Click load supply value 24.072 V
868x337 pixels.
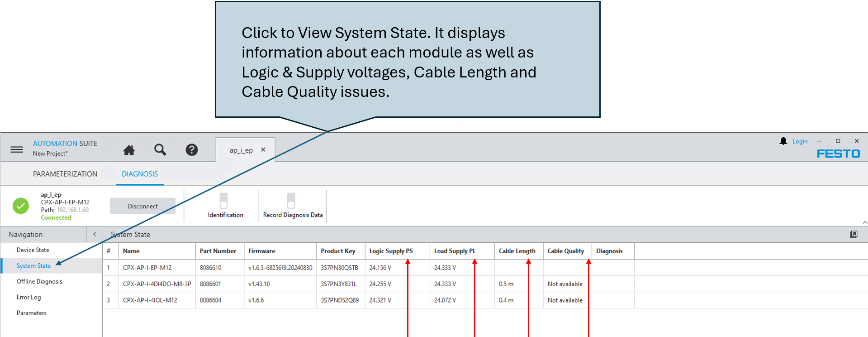tap(445, 300)
